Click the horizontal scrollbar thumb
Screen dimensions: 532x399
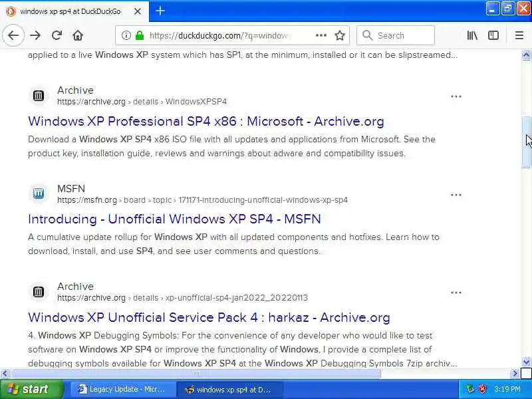click(196, 374)
